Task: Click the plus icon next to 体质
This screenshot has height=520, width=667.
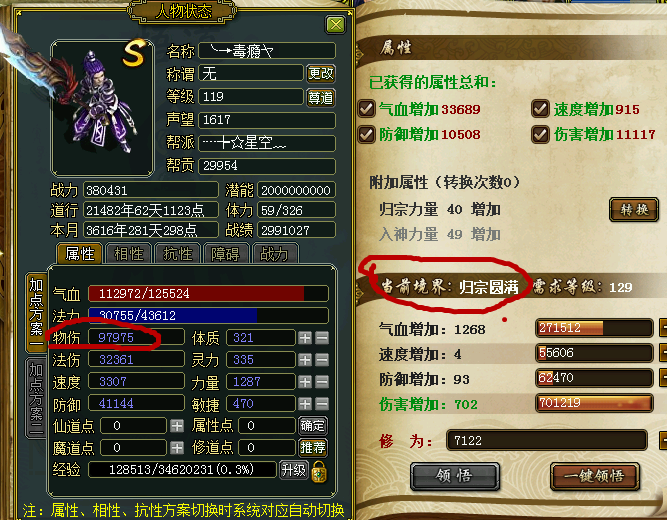Action: pos(305,338)
